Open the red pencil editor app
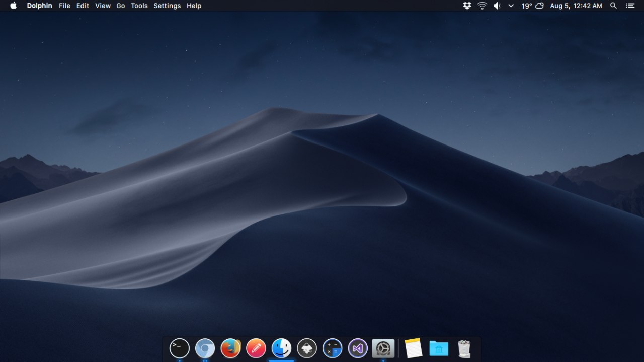 point(256,348)
